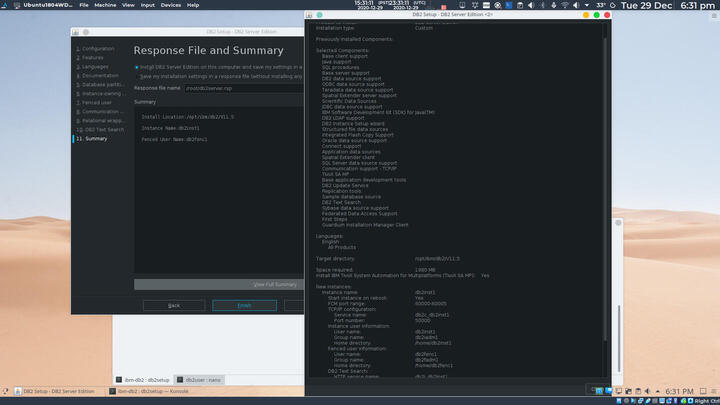This screenshot has height=405, width=720.
Task: Click the app icon in summary window titlebar
Action: point(309,15)
